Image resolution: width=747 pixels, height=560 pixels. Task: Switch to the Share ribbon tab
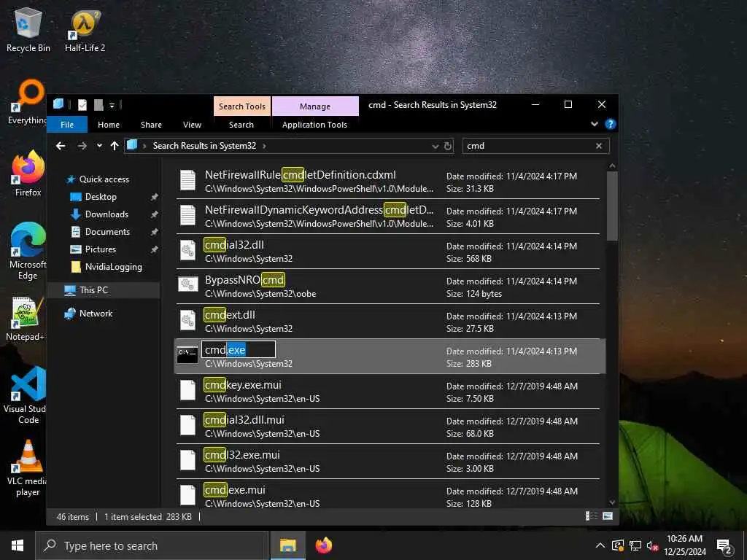pyautogui.click(x=151, y=124)
